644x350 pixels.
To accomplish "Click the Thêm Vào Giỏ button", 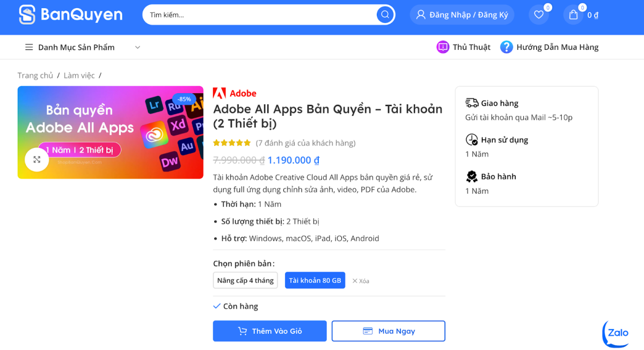I will click(270, 331).
